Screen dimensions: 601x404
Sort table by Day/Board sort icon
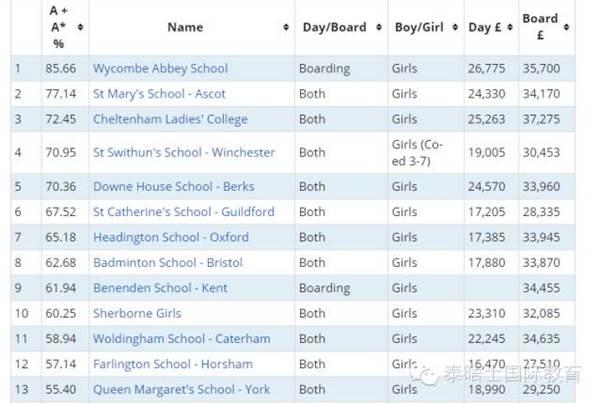click(376, 27)
